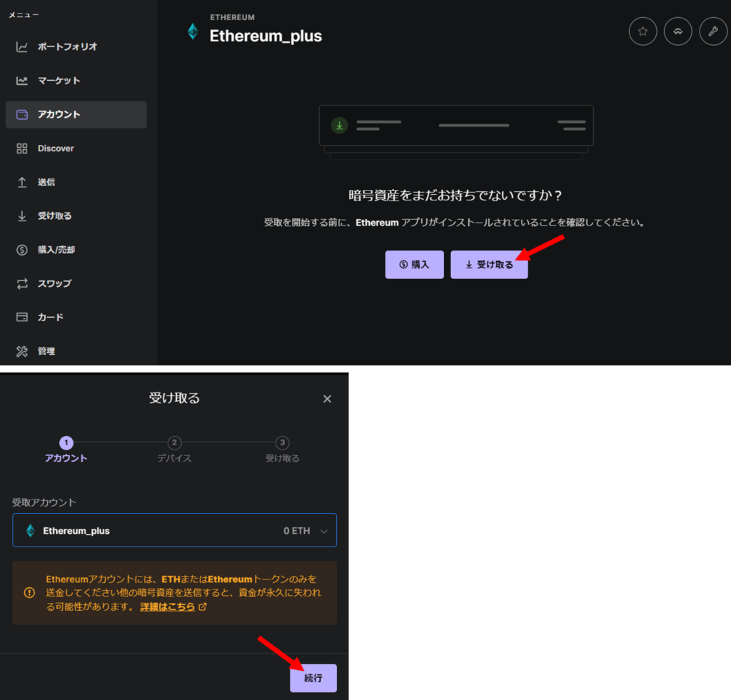Click the WalletConnect icon button
The width and height of the screenshot is (731, 700).
tap(677, 31)
